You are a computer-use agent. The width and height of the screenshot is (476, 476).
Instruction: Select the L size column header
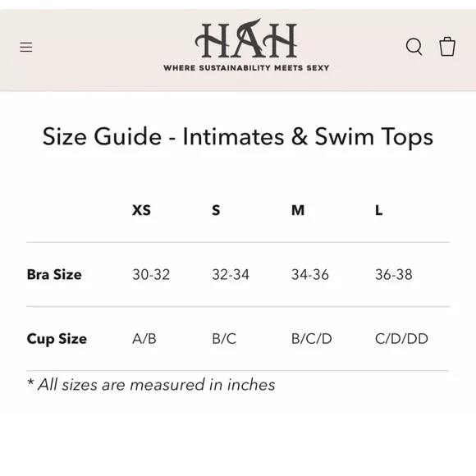(x=379, y=210)
